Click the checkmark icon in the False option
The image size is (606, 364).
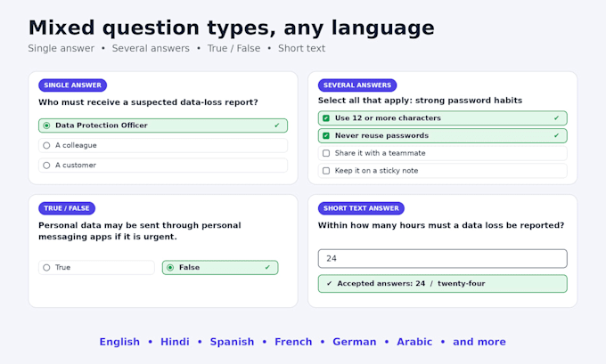(x=267, y=268)
